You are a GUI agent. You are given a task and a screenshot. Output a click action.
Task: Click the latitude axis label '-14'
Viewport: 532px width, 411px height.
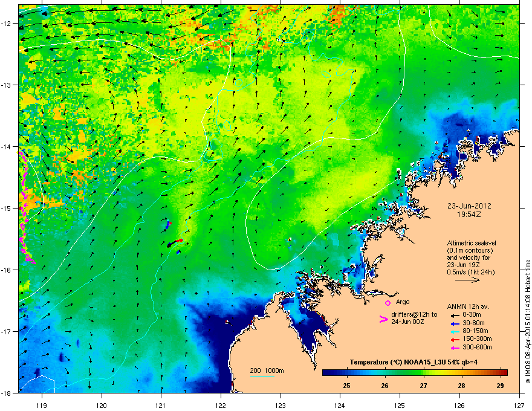pos(7,146)
